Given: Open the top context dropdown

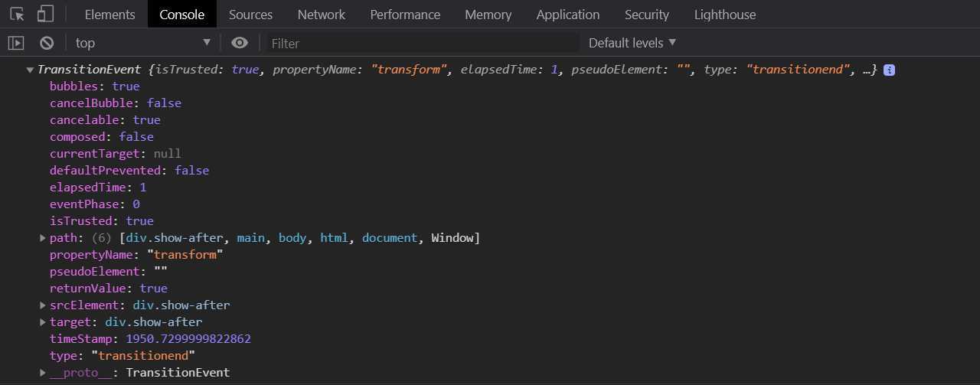Looking at the screenshot, I should coord(143,43).
